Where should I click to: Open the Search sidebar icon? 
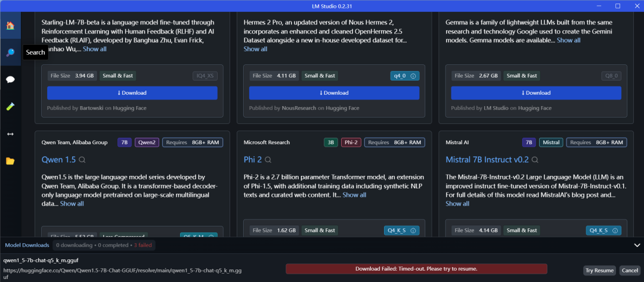(x=10, y=52)
